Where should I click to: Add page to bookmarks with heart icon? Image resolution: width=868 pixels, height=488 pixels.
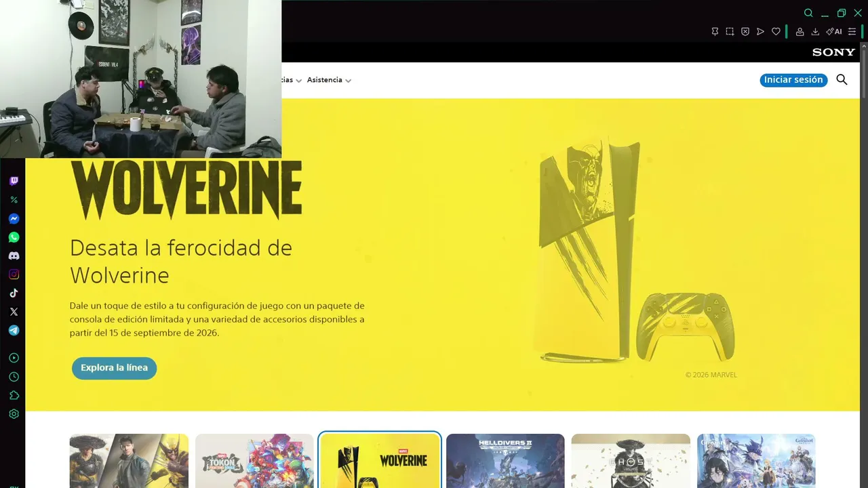point(776,32)
